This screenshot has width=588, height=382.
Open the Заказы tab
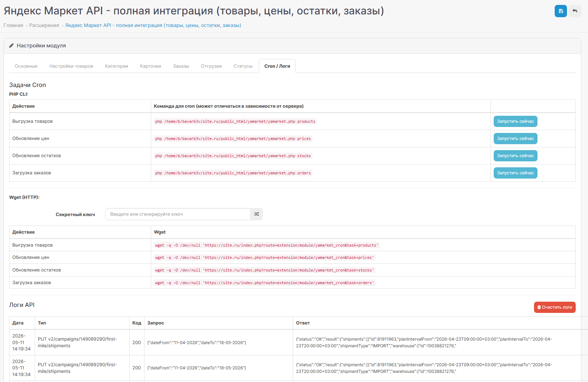pos(181,66)
